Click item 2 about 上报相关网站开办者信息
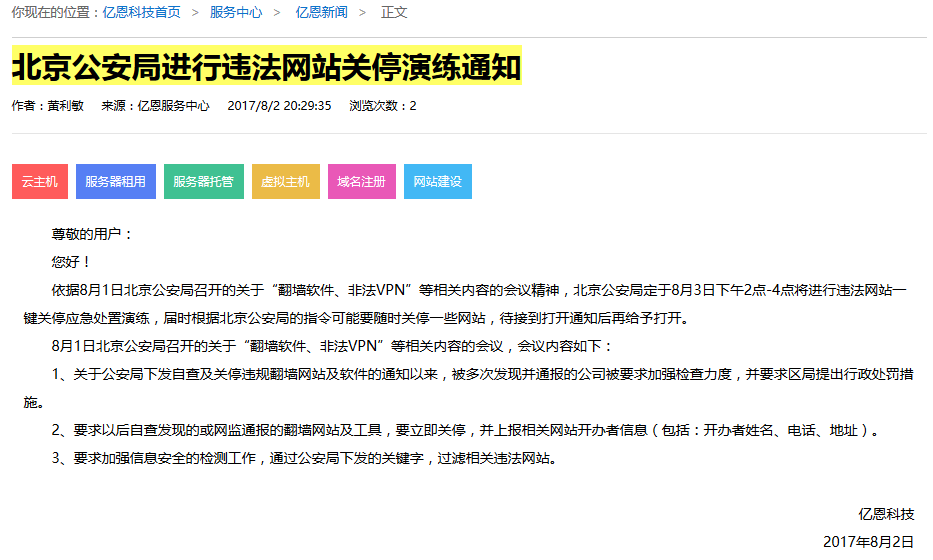 pos(465,430)
